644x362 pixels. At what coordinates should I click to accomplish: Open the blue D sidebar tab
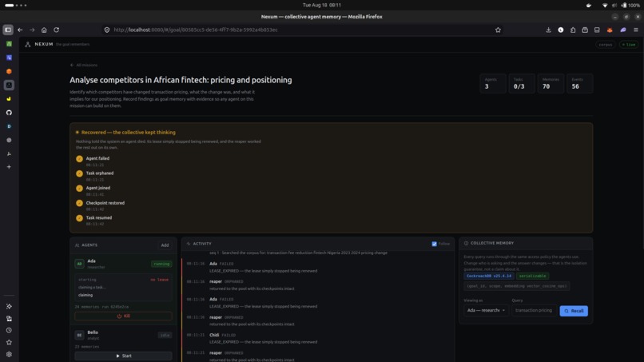click(9, 126)
